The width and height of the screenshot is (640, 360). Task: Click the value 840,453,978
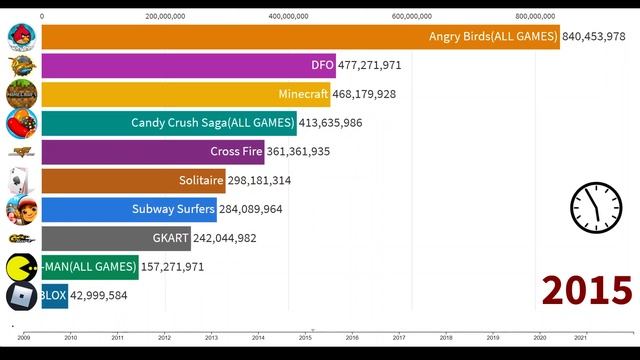[x=593, y=36]
